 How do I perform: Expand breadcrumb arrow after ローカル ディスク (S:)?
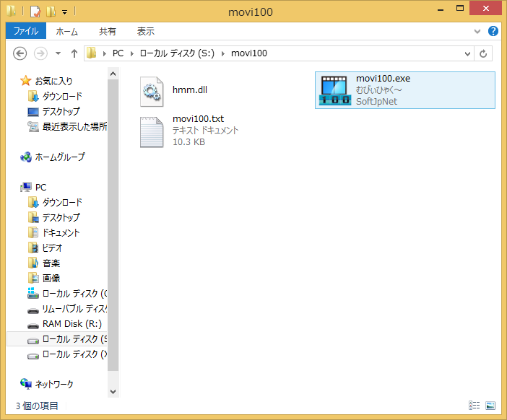(222, 53)
